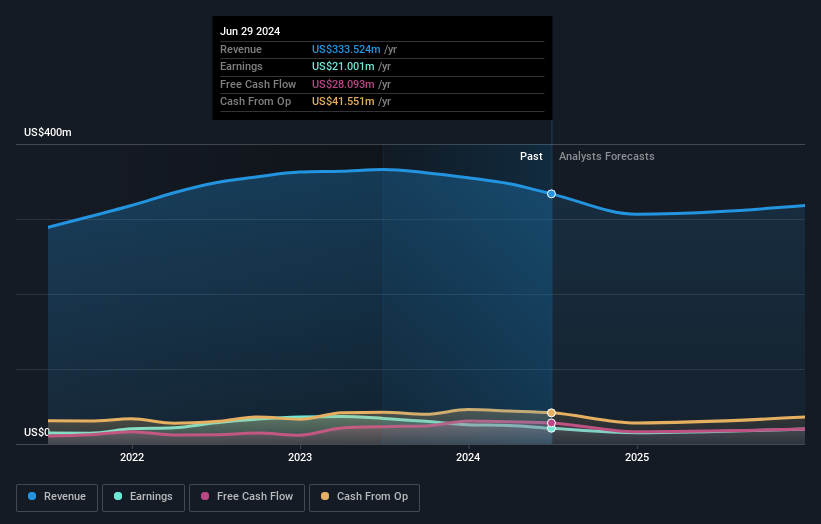Click the Earnings row label in tooltip
Image resolution: width=821 pixels, height=524 pixels.
(241, 66)
